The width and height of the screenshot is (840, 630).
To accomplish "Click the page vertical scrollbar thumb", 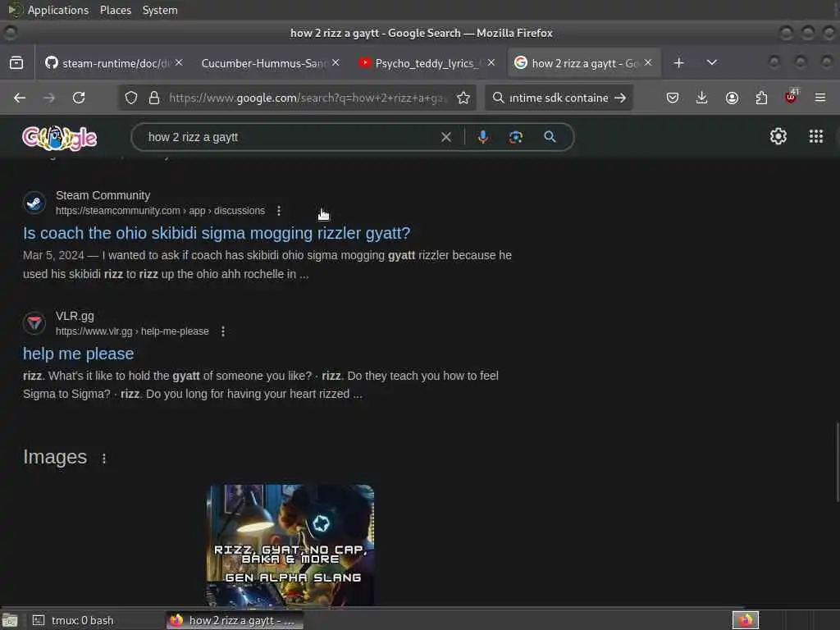I will click(836, 463).
